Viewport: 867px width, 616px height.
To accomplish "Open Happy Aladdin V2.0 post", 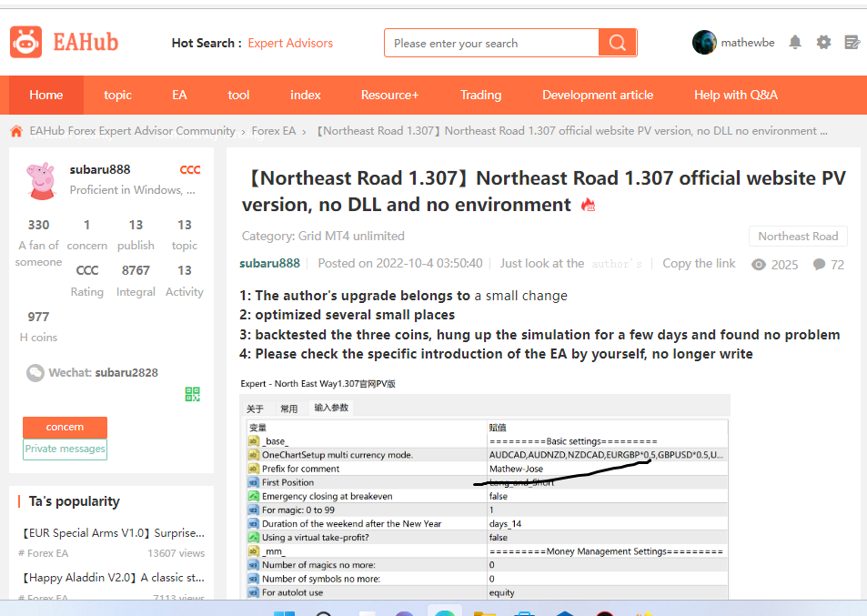I will [114, 577].
